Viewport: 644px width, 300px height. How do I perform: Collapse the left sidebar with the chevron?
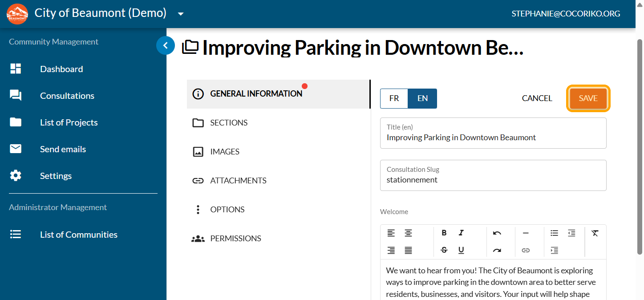166,45
